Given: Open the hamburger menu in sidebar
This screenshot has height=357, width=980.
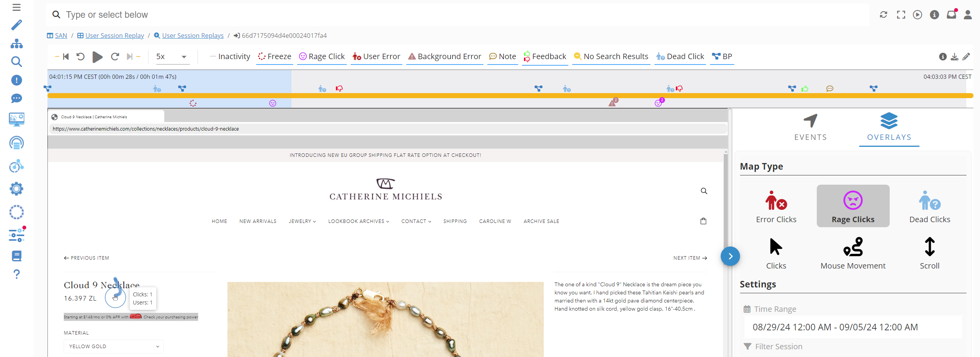Looking at the screenshot, I should click(x=16, y=7).
